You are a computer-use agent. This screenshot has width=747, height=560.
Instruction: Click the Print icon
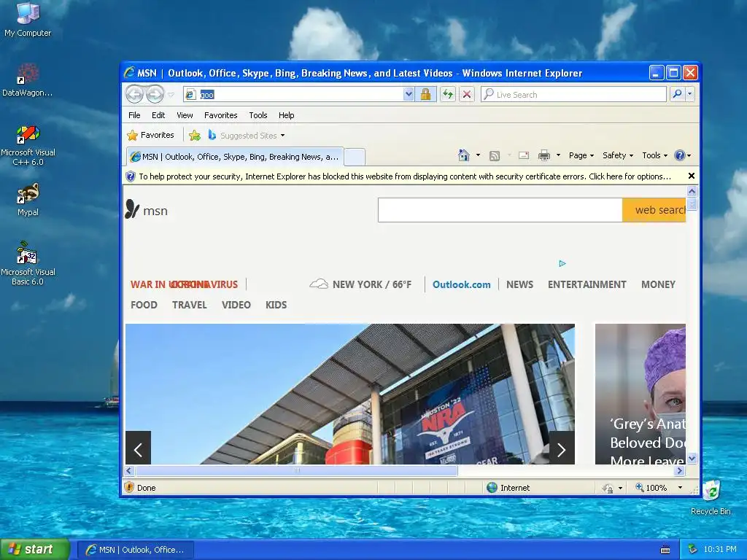point(544,155)
